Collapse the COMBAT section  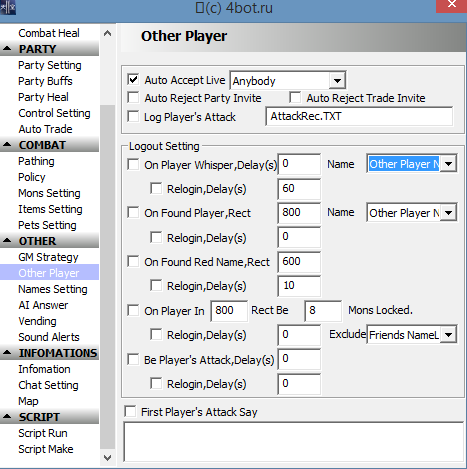pos(7,145)
